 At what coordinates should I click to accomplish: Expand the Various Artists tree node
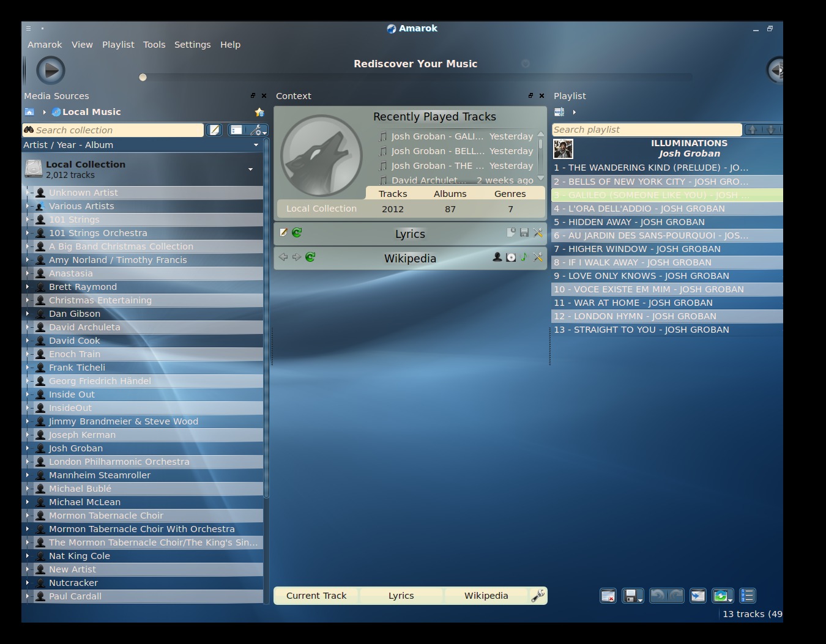(x=28, y=206)
